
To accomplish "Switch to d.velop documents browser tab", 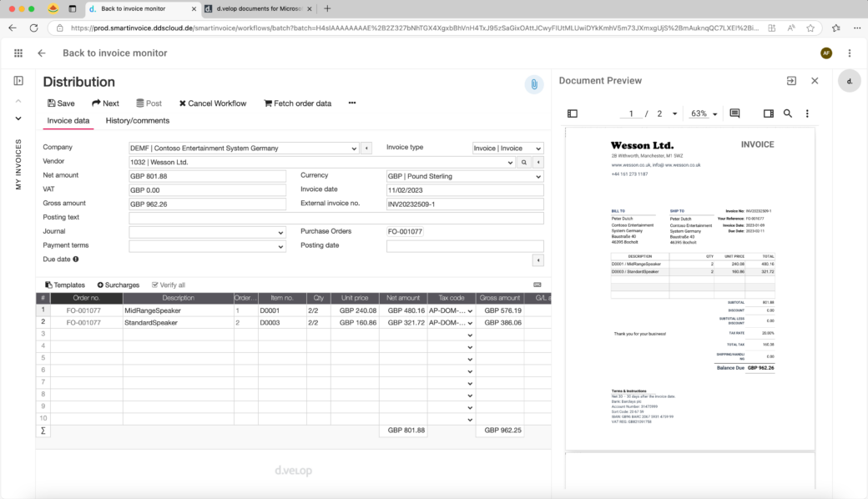I will coord(259,9).
